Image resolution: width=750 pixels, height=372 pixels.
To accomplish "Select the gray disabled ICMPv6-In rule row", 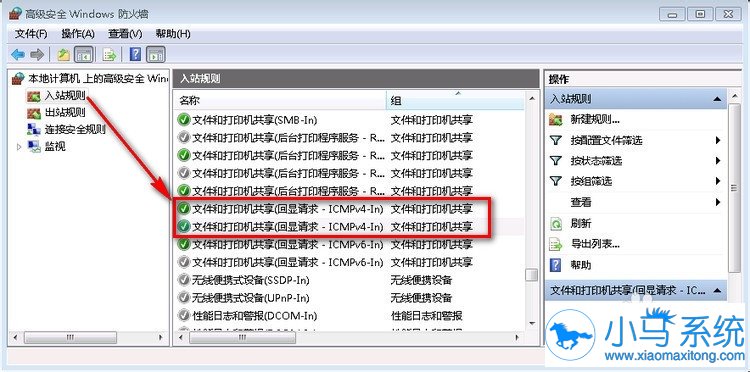I will coord(349,263).
